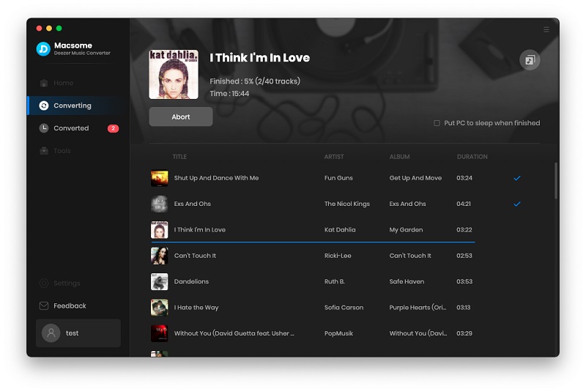586x392 pixels.
Task: Select the Dandelions track
Action: pos(191,281)
